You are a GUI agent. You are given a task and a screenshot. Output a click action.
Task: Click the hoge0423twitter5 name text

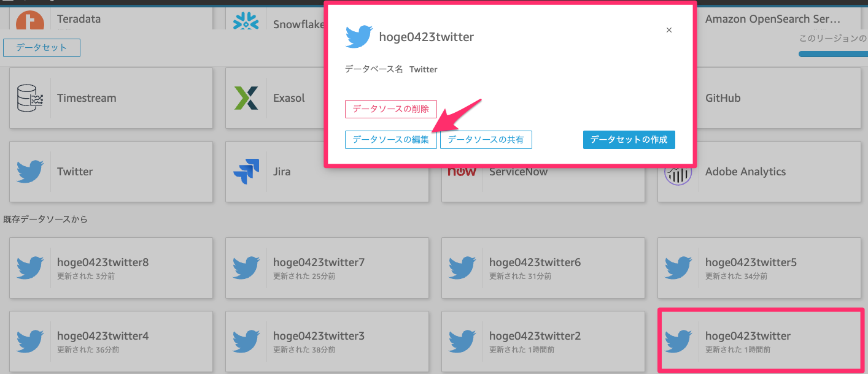tap(751, 262)
